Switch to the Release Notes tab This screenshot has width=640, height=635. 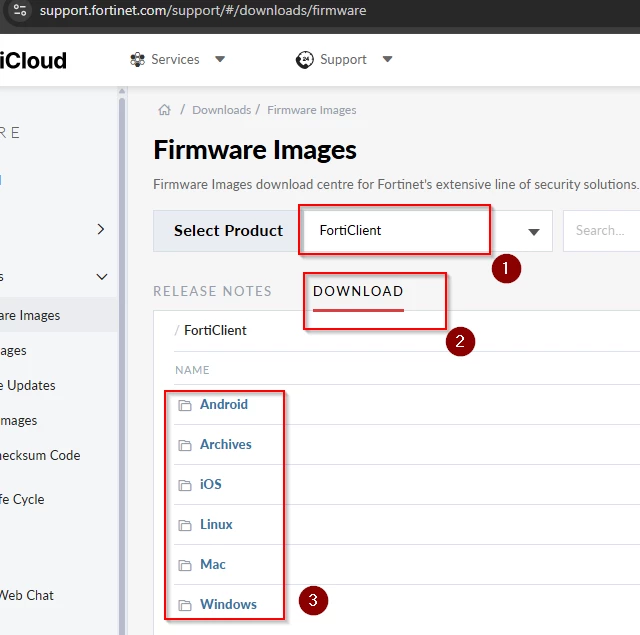[x=212, y=291]
